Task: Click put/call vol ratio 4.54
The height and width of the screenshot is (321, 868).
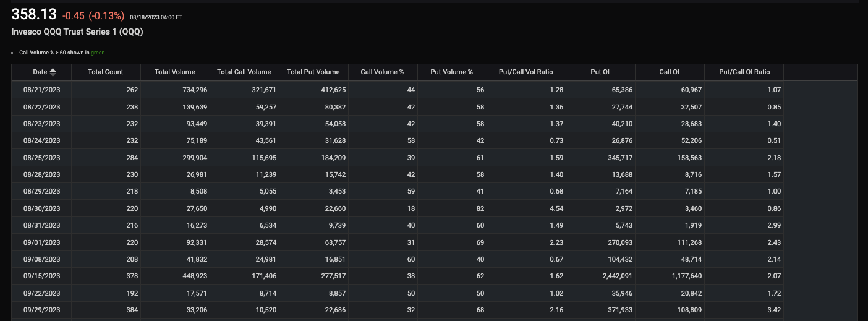Action: click(556, 208)
